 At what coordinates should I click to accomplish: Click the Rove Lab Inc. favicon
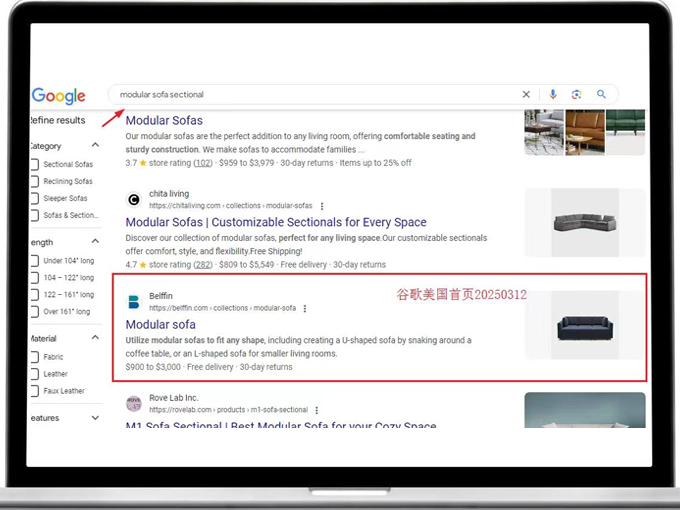coord(134,404)
